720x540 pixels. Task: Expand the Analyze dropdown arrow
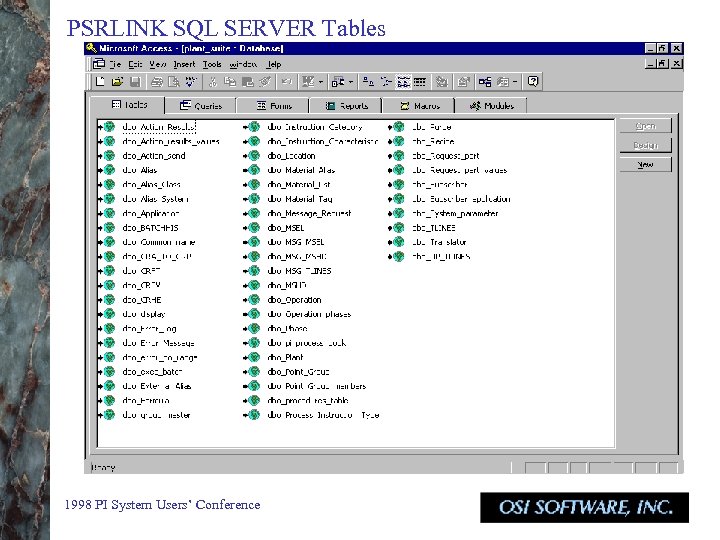(x=351, y=82)
